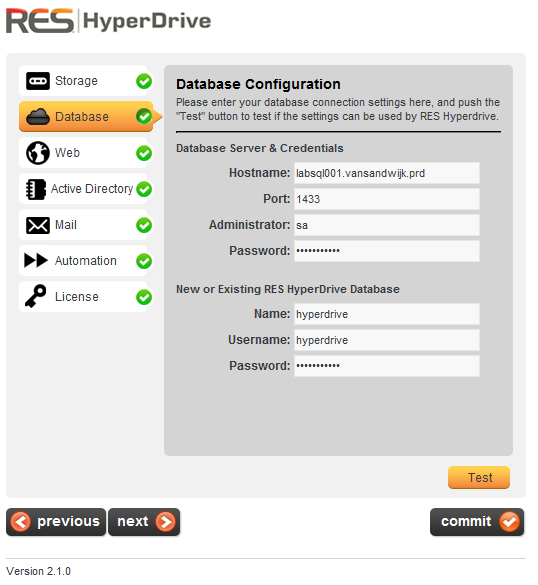The width and height of the screenshot is (538, 585).
Task: Click the green checkmark beside Storage
Action: coord(144,81)
